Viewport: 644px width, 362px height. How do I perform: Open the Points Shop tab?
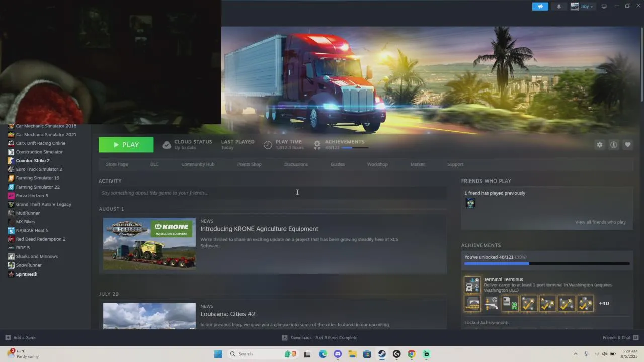[x=249, y=164]
